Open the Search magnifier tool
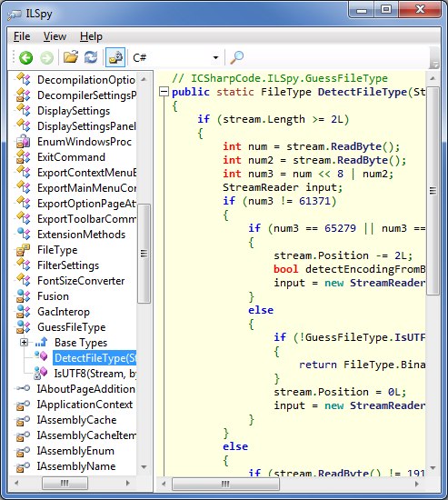The image size is (448, 500). pyautogui.click(x=237, y=57)
